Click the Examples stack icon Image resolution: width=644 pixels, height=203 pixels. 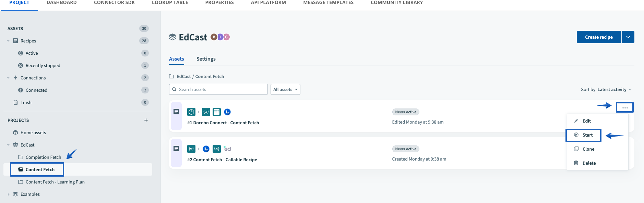[x=15, y=194]
